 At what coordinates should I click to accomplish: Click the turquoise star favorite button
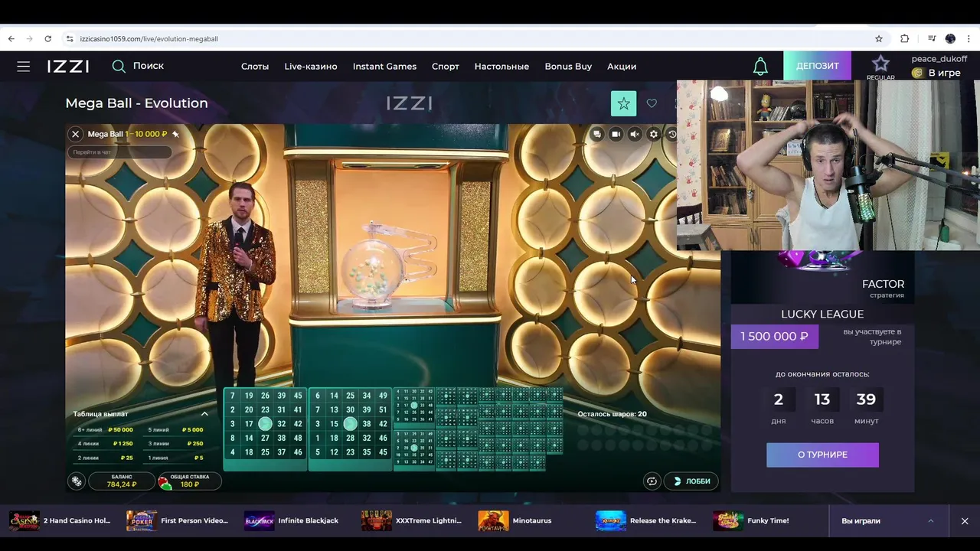(x=623, y=103)
